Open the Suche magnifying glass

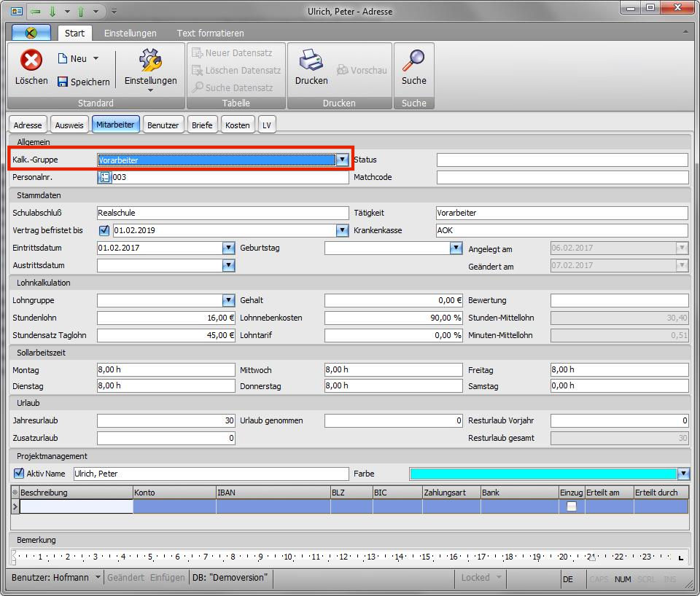(x=414, y=60)
